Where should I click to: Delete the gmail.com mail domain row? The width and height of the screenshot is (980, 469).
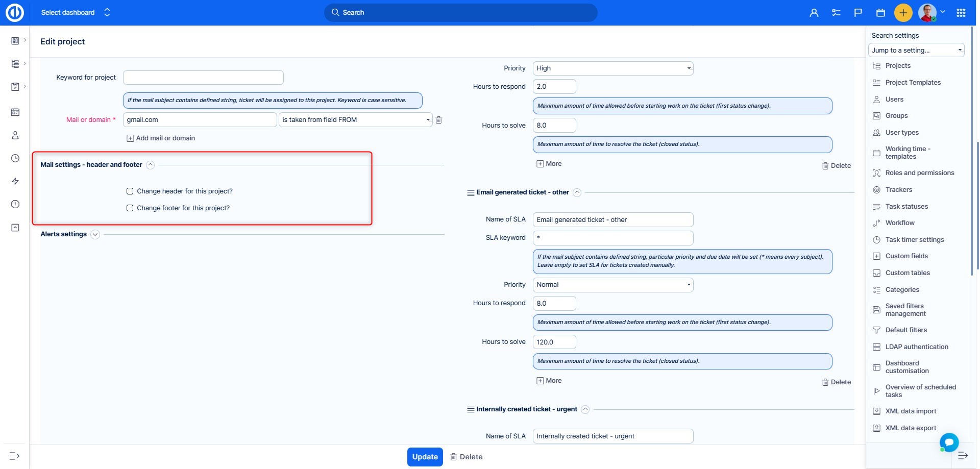click(438, 120)
